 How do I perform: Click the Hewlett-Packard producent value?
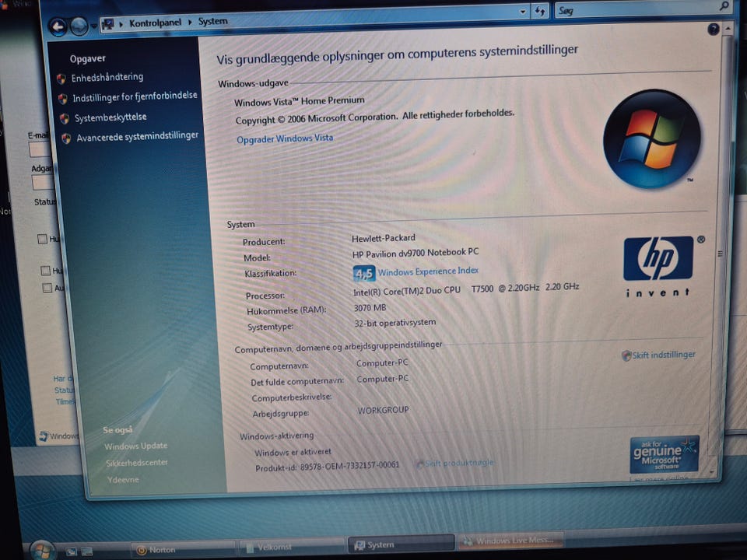click(x=384, y=238)
